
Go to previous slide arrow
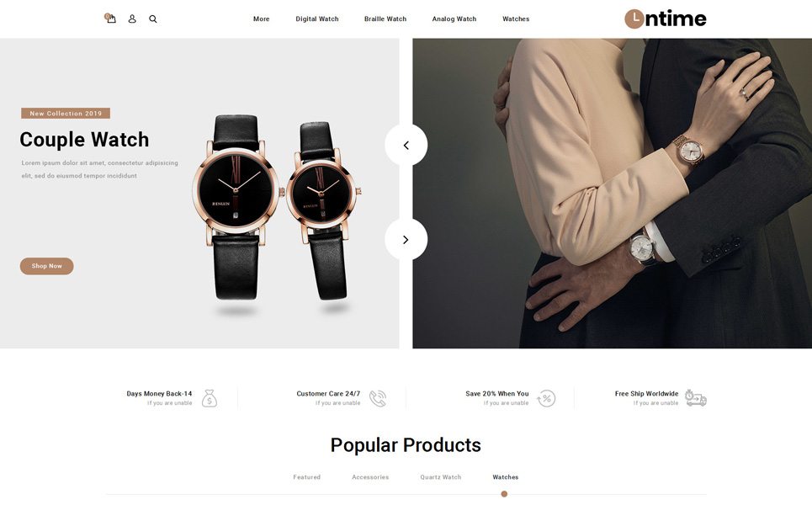pos(406,145)
